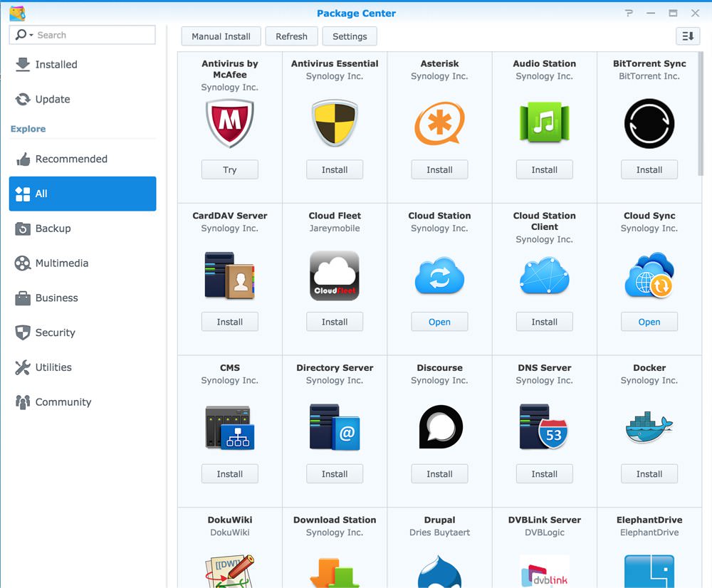The height and width of the screenshot is (588, 712).
Task: Select the All category
Action: coord(83,194)
